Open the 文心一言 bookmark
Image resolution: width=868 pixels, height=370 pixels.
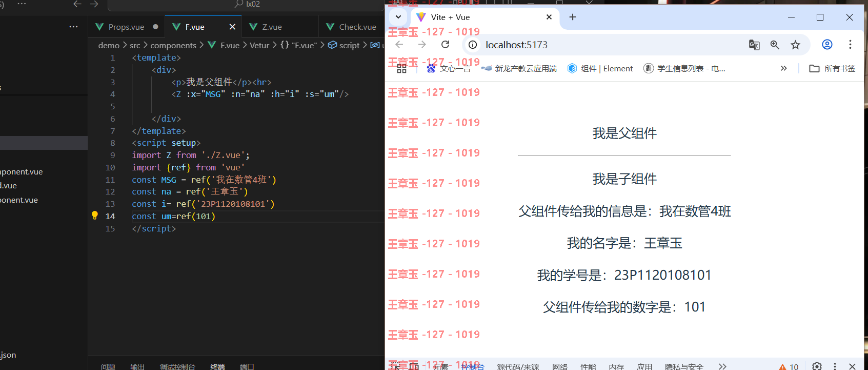(449, 68)
